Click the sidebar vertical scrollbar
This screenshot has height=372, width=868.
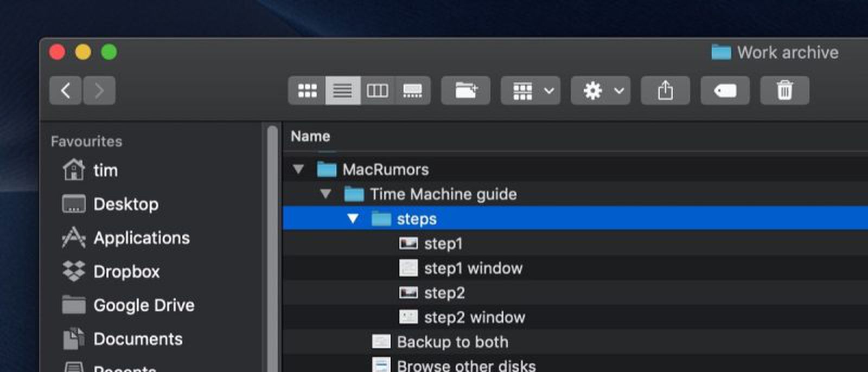pos(272,244)
